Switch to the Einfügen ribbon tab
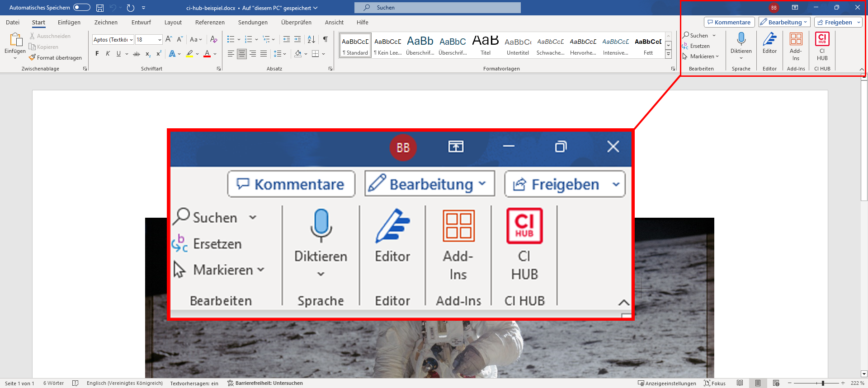868x388 pixels. pyautogui.click(x=69, y=22)
